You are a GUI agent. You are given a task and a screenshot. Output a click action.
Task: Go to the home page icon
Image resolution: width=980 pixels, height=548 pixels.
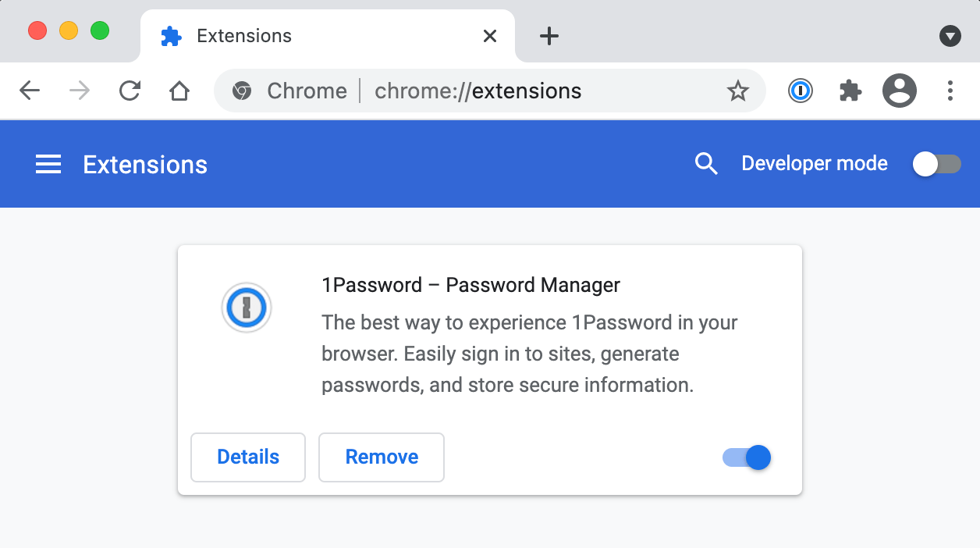[179, 91]
